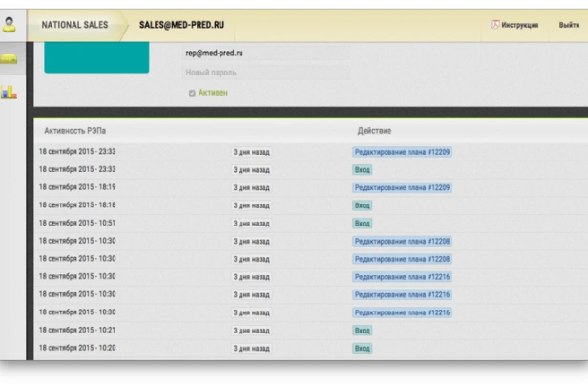Click the rep@med-pred.ru email field
Screen dimensions: 588x387
pos(266,54)
